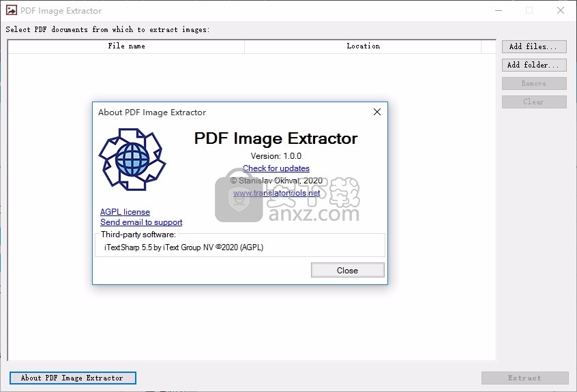Open the Check for updates link
This screenshot has width=577, height=392.
click(x=276, y=168)
